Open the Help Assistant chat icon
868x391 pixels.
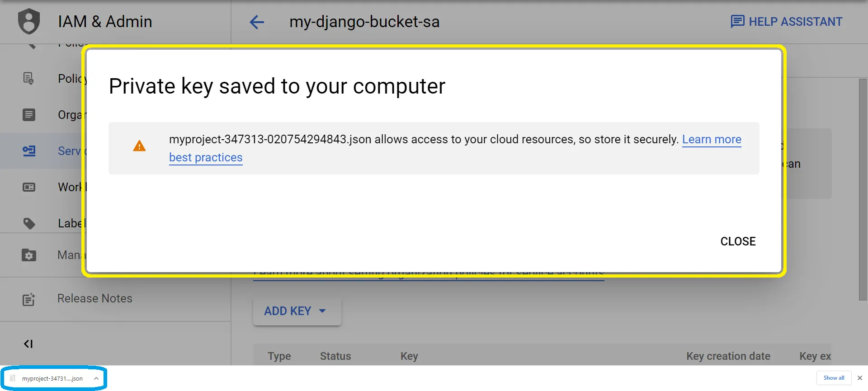click(737, 21)
